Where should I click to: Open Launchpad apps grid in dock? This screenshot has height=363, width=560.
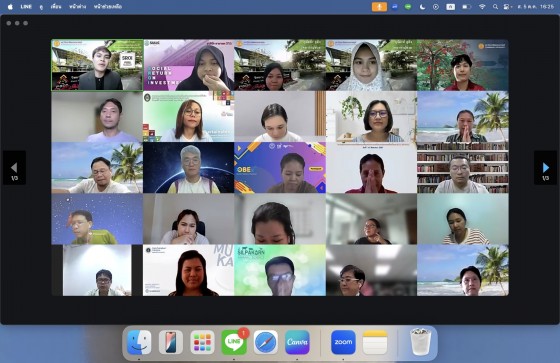click(202, 342)
